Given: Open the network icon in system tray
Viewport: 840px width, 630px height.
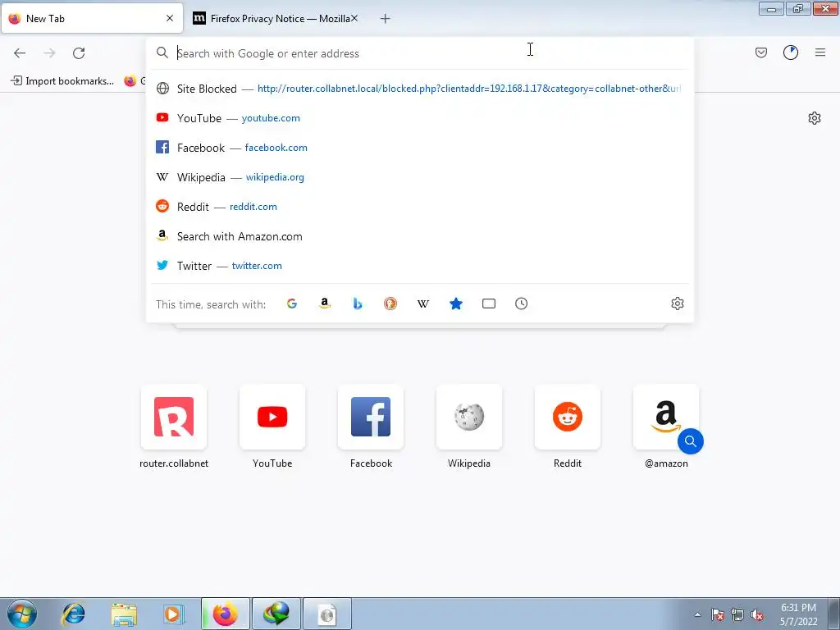Looking at the screenshot, I should click(737, 614).
